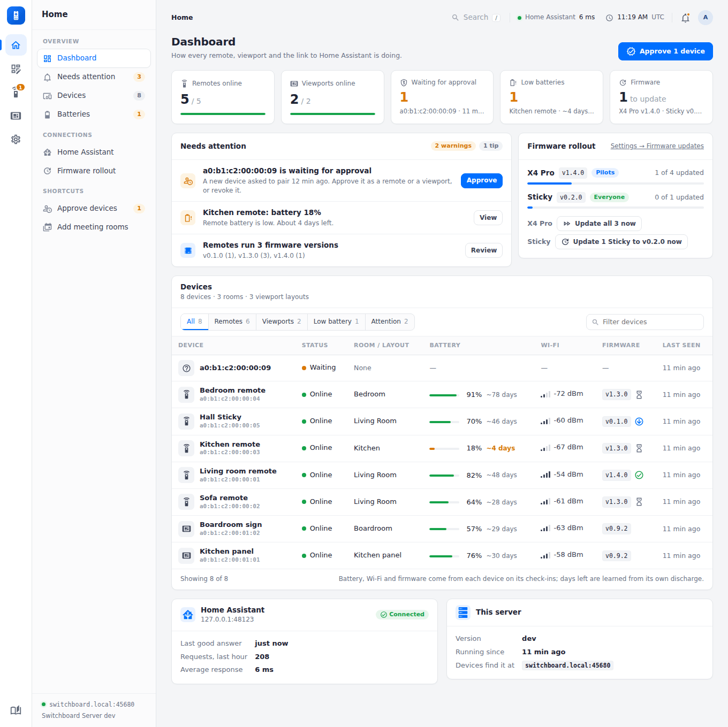Click the dashboard edit icon in rail
Image resolution: width=728 pixels, height=727 pixels.
[x=16, y=69]
